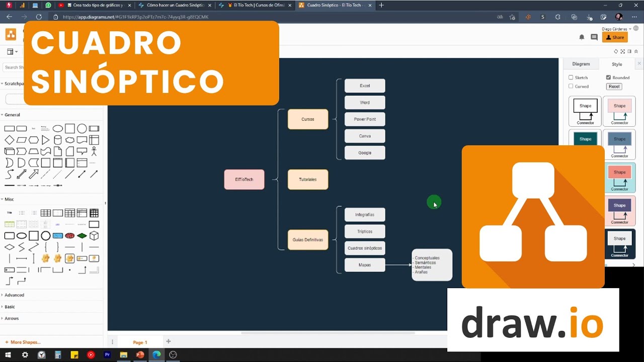Apply the dark teal Shape style swatch
644x362 pixels.
coord(585,139)
